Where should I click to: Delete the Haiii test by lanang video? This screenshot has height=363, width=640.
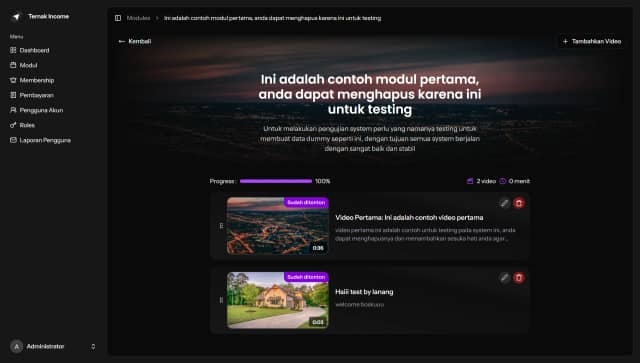(519, 278)
